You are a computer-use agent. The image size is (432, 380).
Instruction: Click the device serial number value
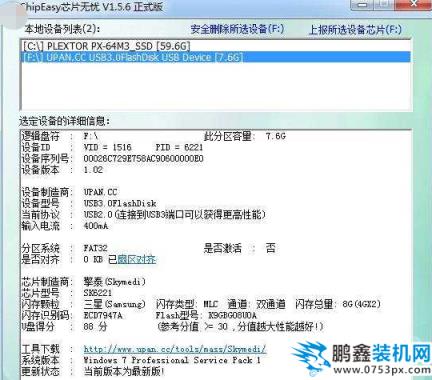[143, 158]
